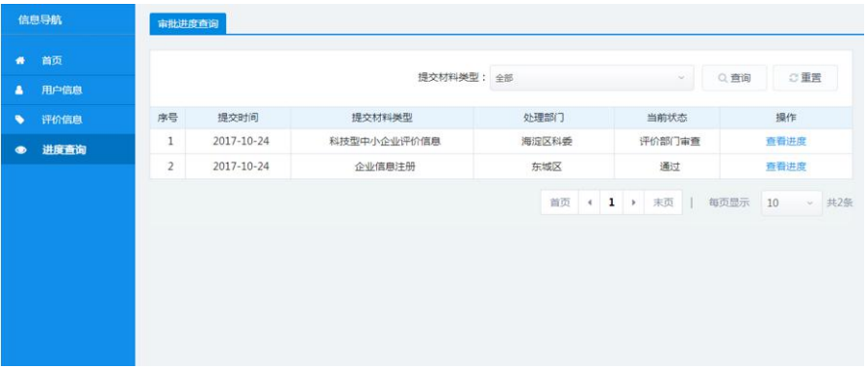
Task: Select the 审批进度查询 tab
Action: pos(188,24)
